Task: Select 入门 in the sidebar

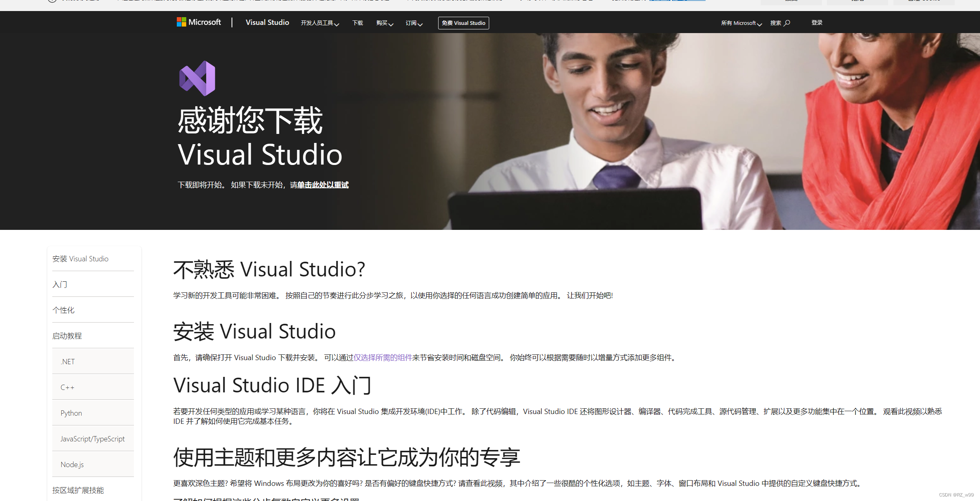Action: click(x=60, y=284)
